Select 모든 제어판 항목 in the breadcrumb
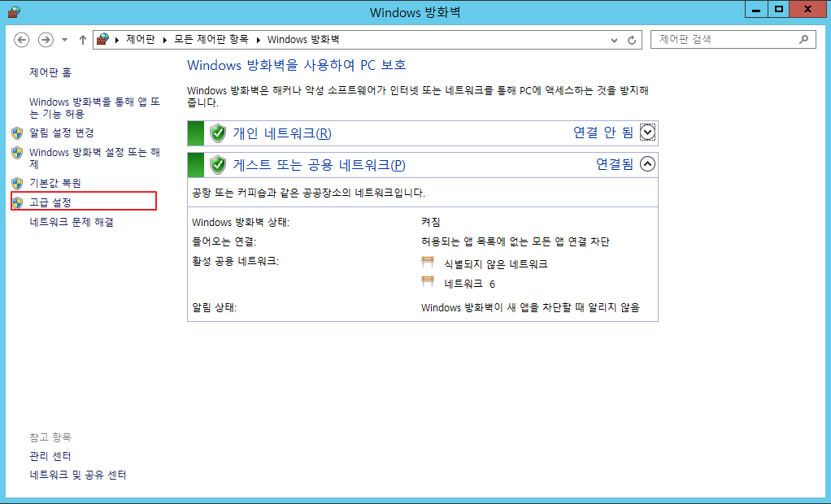 coord(211,39)
